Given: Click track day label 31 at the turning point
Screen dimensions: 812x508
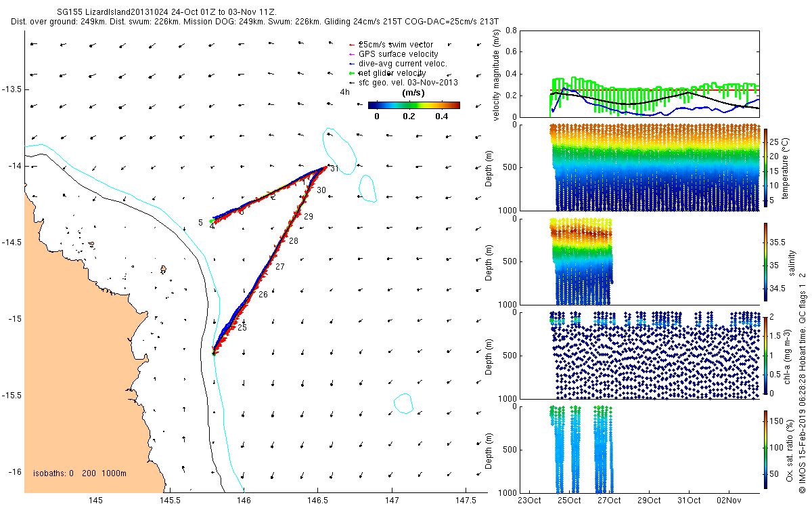Looking at the screenshot, I should [334, 169].
